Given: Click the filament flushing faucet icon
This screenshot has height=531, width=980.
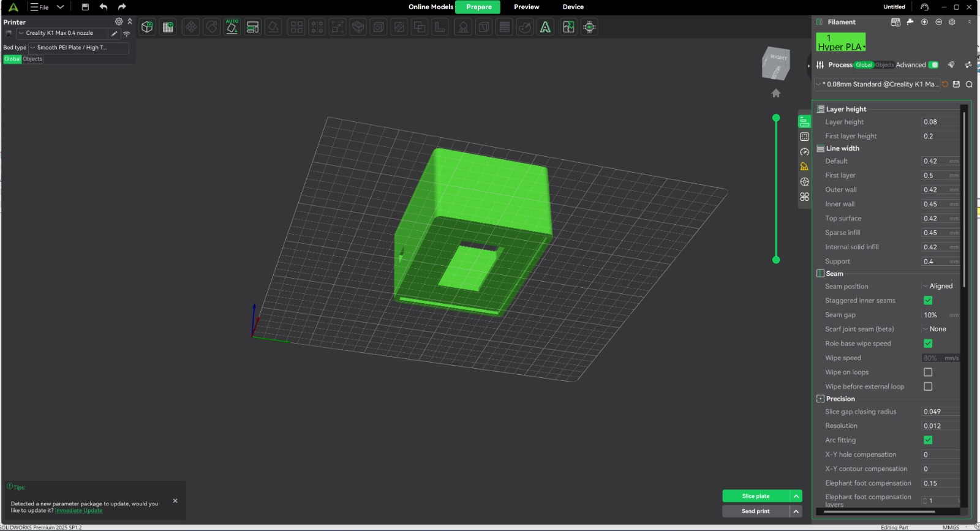Looking at the screenshot, I should (x=910, y=22).
